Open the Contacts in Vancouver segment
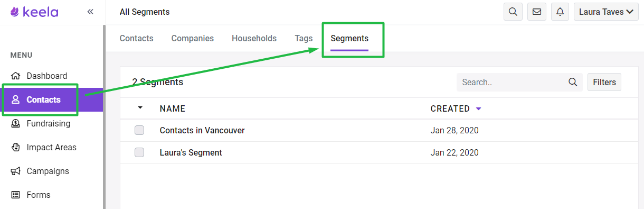This screenshot has height=209, width=644. [x=202, y=130]
